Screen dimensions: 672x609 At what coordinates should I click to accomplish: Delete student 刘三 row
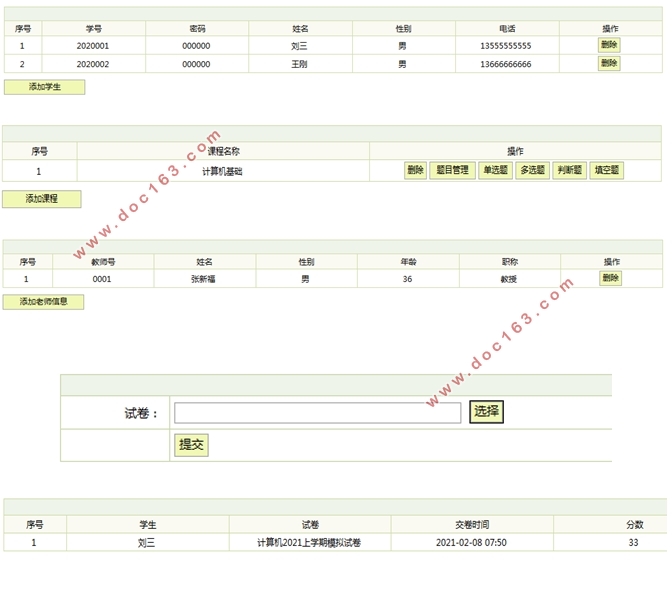[609, 45]
